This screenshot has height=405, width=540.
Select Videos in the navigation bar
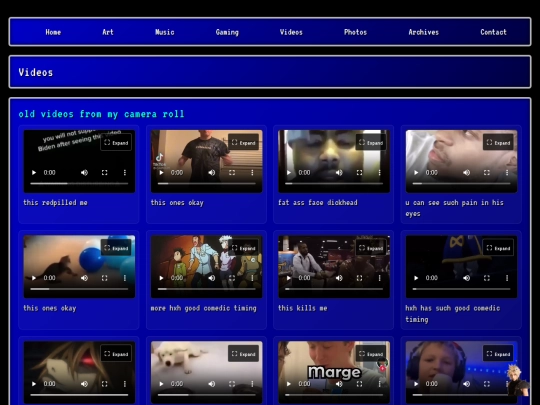pos(291,32)
